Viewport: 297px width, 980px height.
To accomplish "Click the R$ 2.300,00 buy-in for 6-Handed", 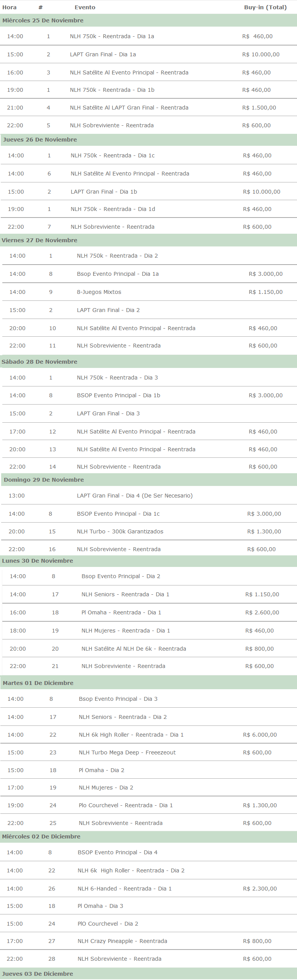I will coord(260,889).
